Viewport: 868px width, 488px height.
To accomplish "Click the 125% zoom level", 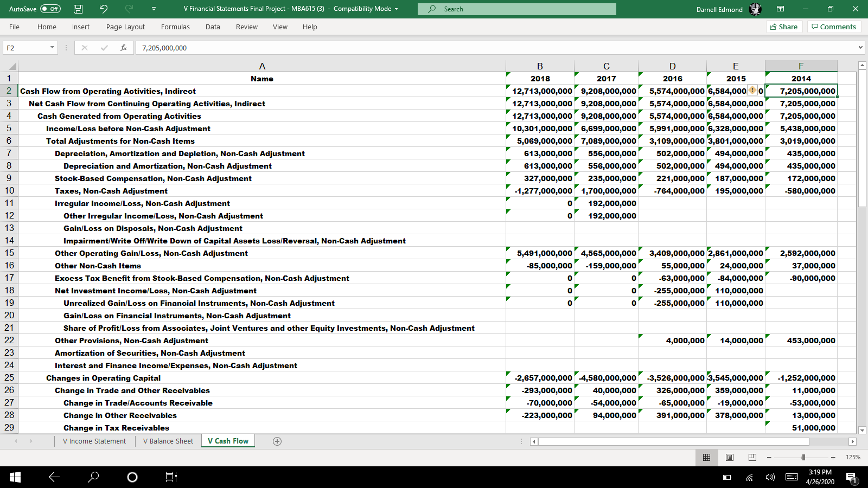I will tap(853, 457).
